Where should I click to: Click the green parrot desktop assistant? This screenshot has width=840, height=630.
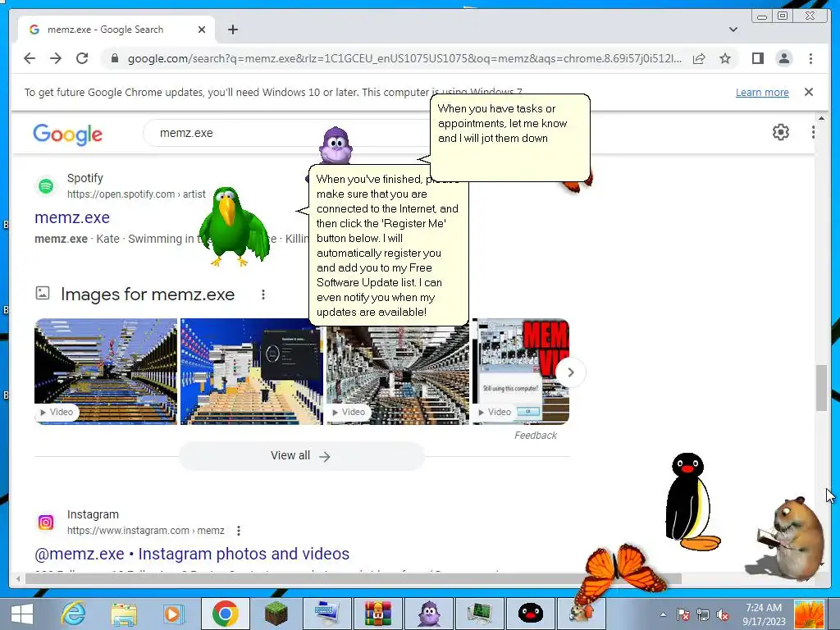click(x=234, y=226)
